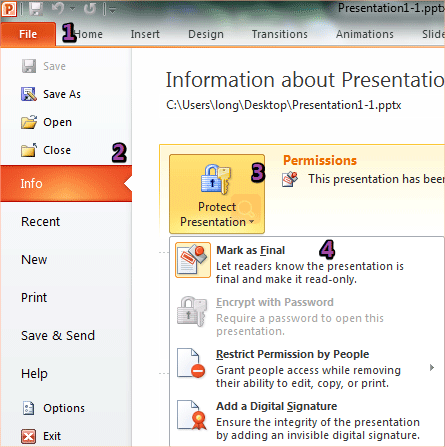445x447 pixels.
Task: Expand the Restrict Permission submenu arrow
Action: tap(432, 368)
